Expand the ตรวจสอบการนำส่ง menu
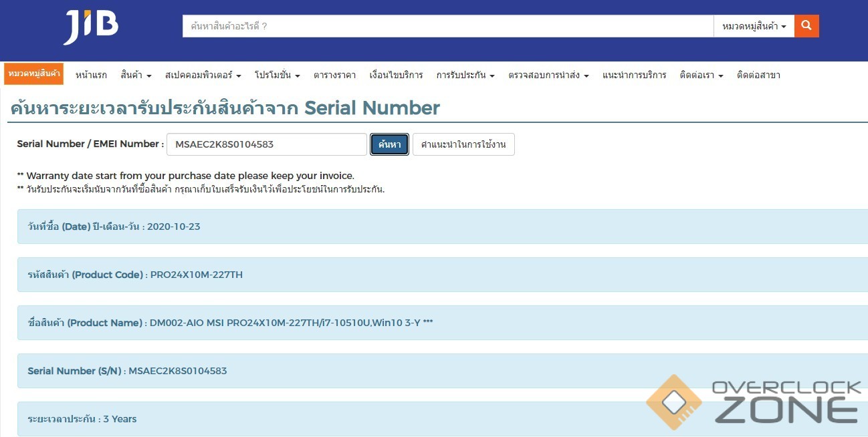This screenshot has width=868, height=437. click(x=548, y=75)
